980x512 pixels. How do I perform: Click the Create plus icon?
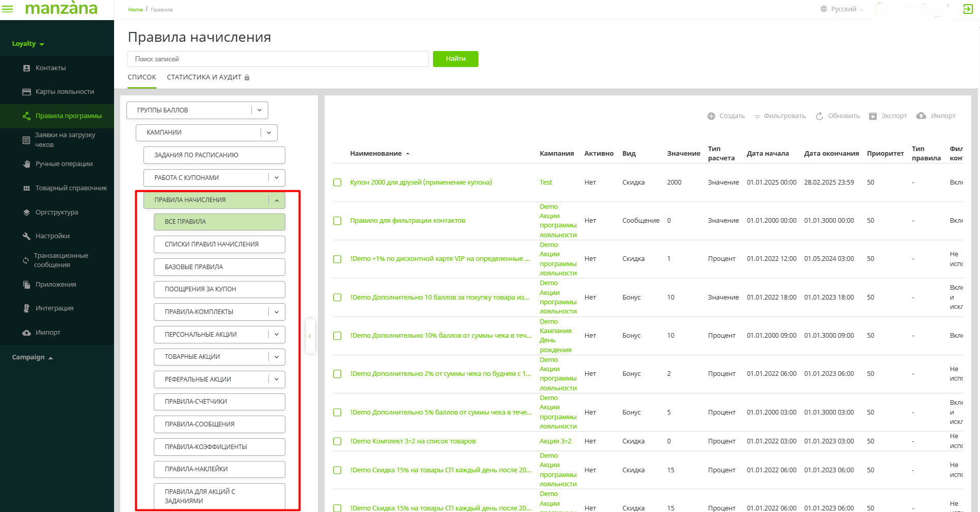[x=711, y=116]
